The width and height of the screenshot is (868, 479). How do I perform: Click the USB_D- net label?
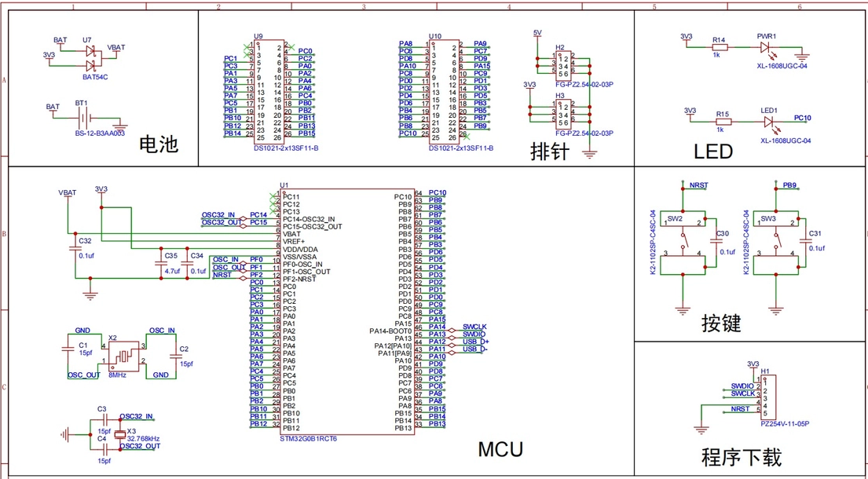click(475, 349)
